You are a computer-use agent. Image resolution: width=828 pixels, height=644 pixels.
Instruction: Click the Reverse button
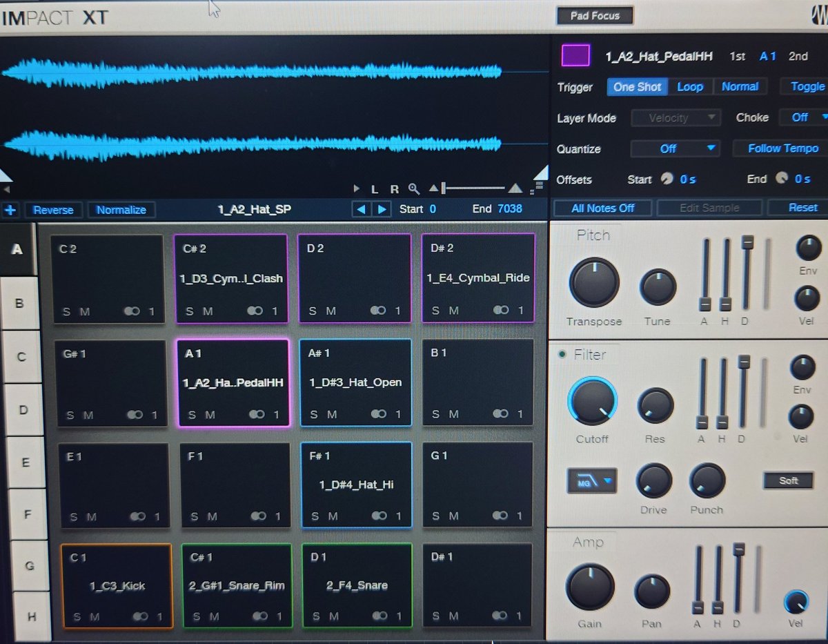pyautogui.click(x=53, y=210)
